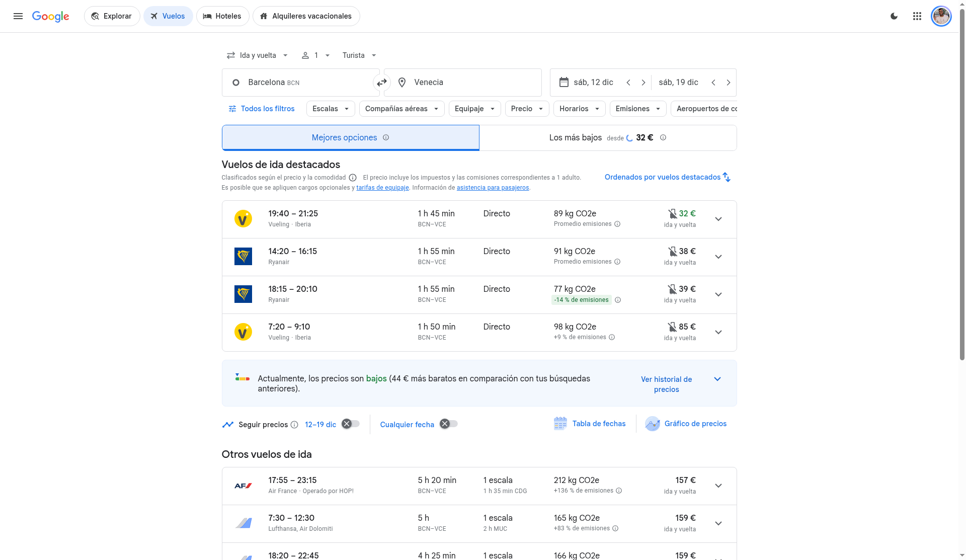Click Ver historial de precios
Image resolution: width=966 pixels, height=560 pixels.
click(666, 384)
